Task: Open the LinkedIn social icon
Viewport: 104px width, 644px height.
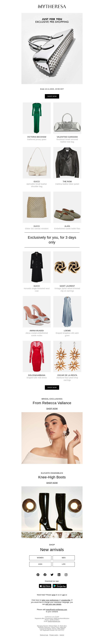Action: (x=59, y=575)
